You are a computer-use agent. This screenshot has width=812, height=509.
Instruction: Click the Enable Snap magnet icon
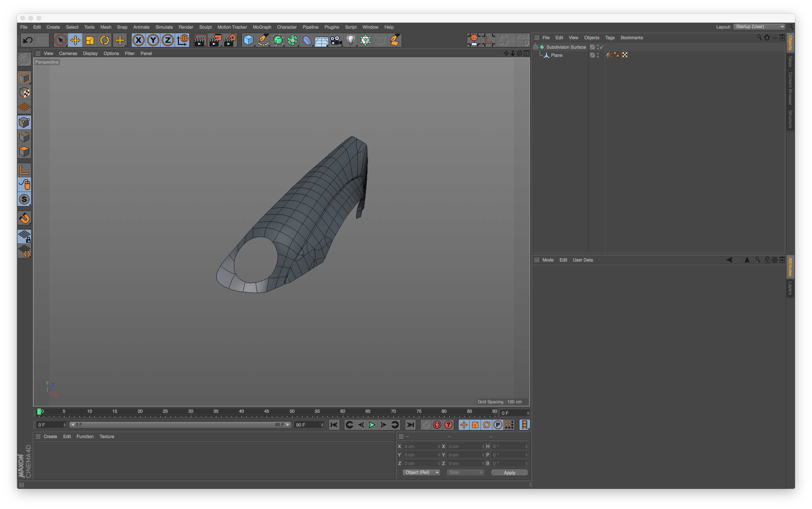pos(24,218)
